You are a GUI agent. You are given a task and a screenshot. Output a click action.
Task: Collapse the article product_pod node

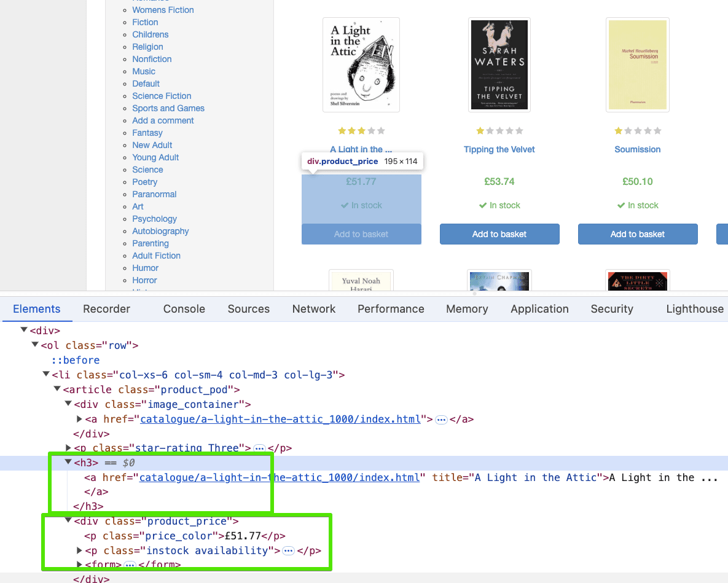click(x=58, y=389)
